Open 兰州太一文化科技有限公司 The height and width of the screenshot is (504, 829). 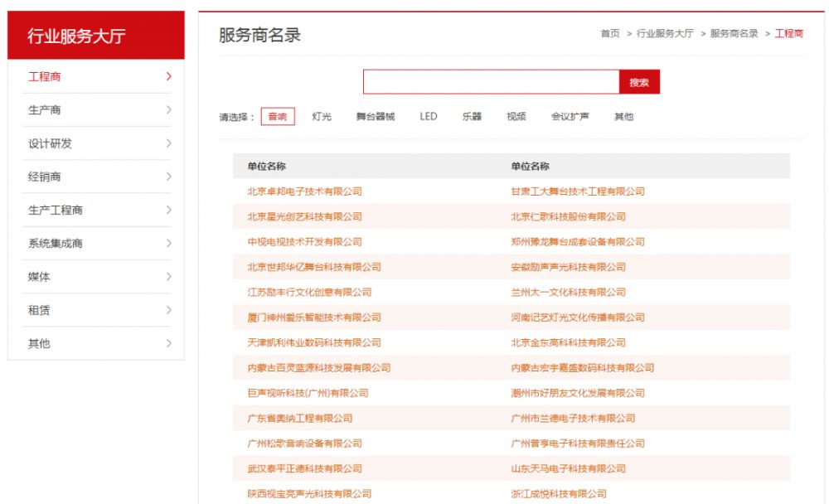569,293
